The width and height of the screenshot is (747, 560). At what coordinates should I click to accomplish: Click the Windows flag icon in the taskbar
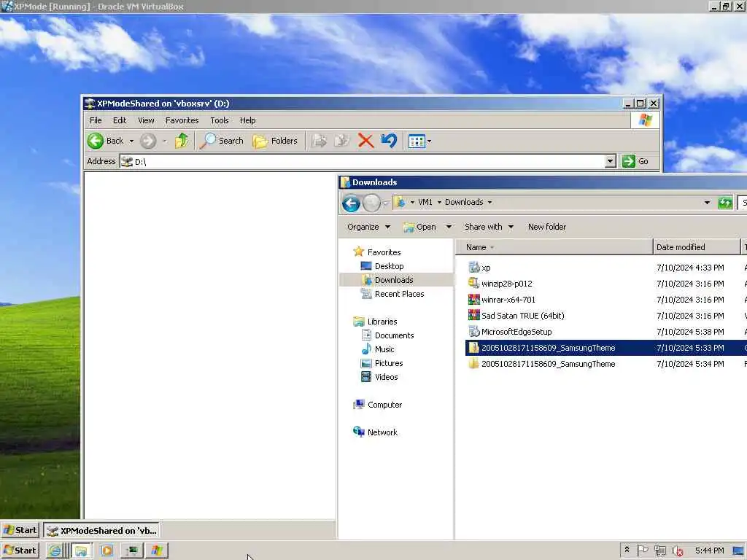[158, 551]
